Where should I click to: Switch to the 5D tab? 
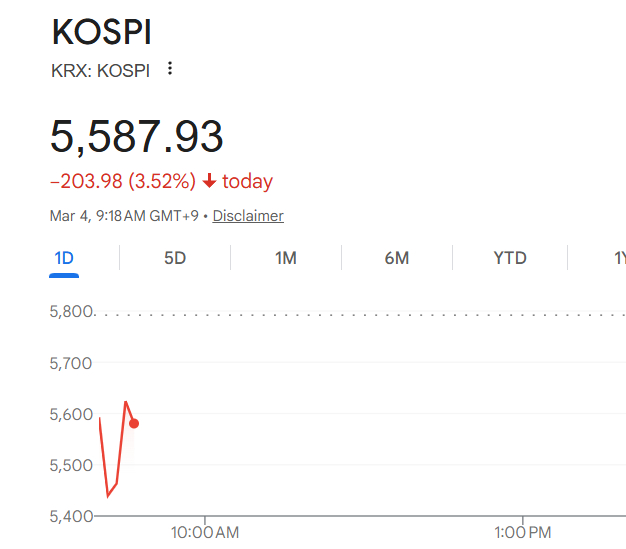[x=175, y=258]
